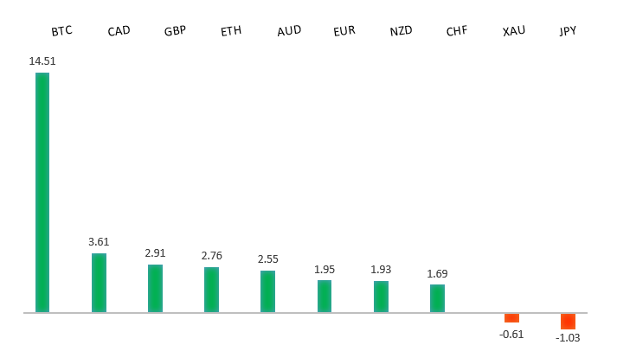Select the -0.61 data label
Image resolution: width=617 pixels, height=364 pixels.
511,334
